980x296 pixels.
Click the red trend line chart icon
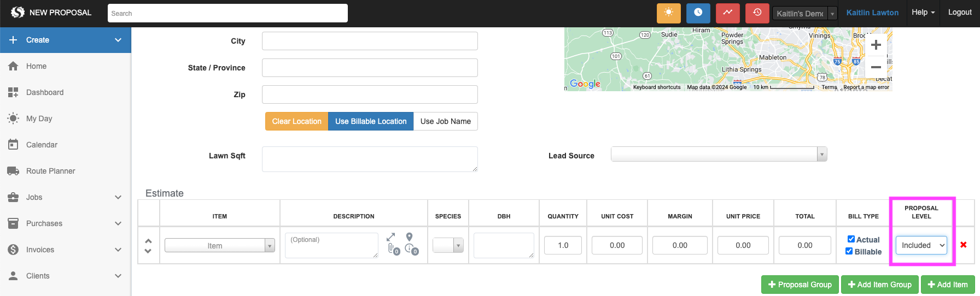click(727, 13)
